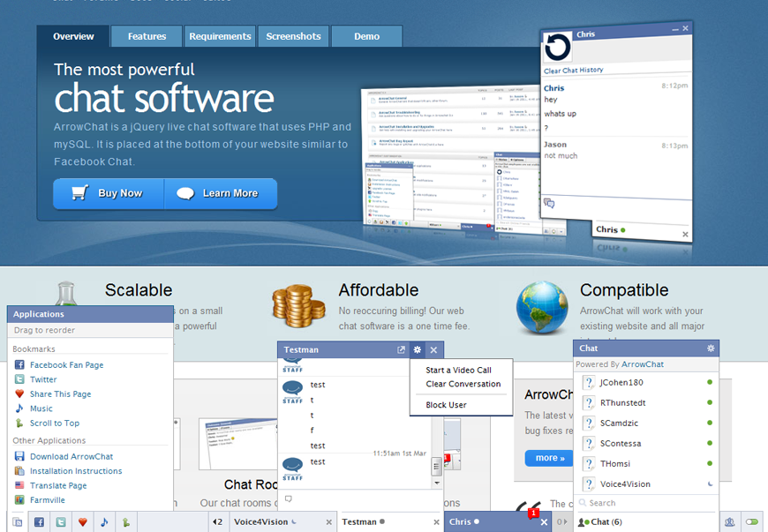Show next chat tabs with right arrow
The width and height of the screenshot is (768, 532).
(561, 521)
